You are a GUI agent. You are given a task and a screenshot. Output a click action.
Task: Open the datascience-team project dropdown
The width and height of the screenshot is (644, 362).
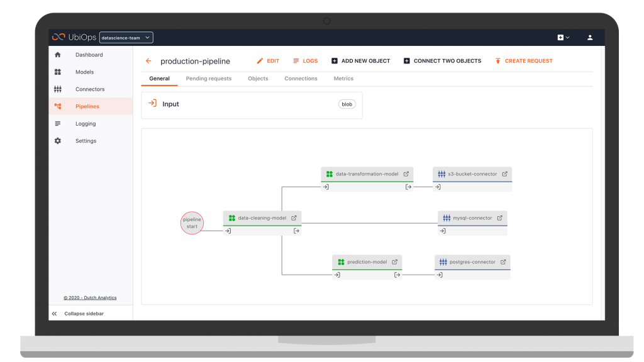[x=126, y=37]
